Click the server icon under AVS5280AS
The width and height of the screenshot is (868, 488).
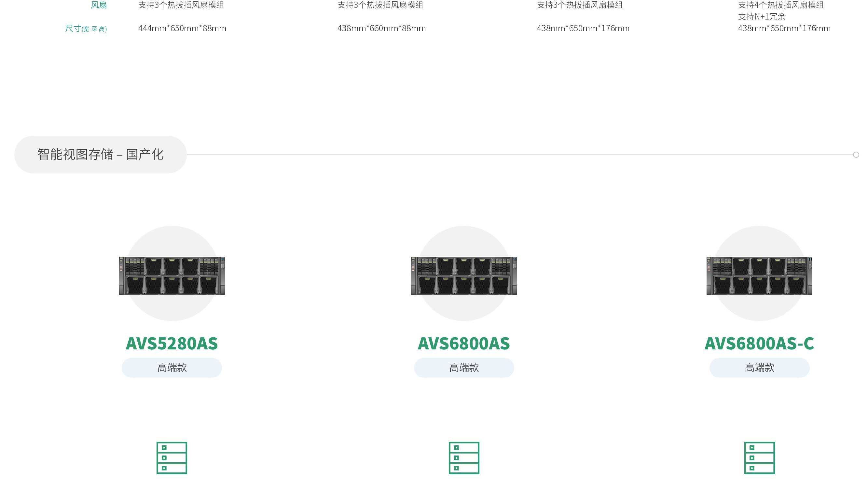pos(172,458)
